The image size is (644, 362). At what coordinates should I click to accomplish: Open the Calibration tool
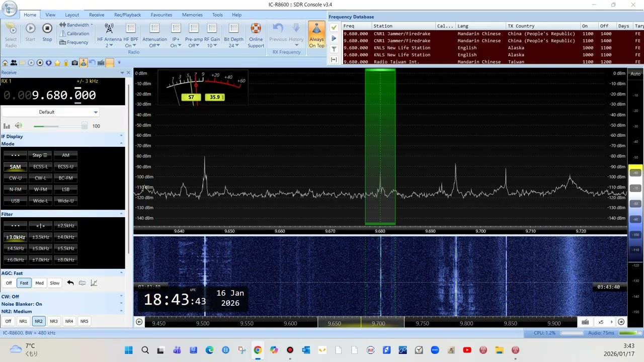(74, 34)
